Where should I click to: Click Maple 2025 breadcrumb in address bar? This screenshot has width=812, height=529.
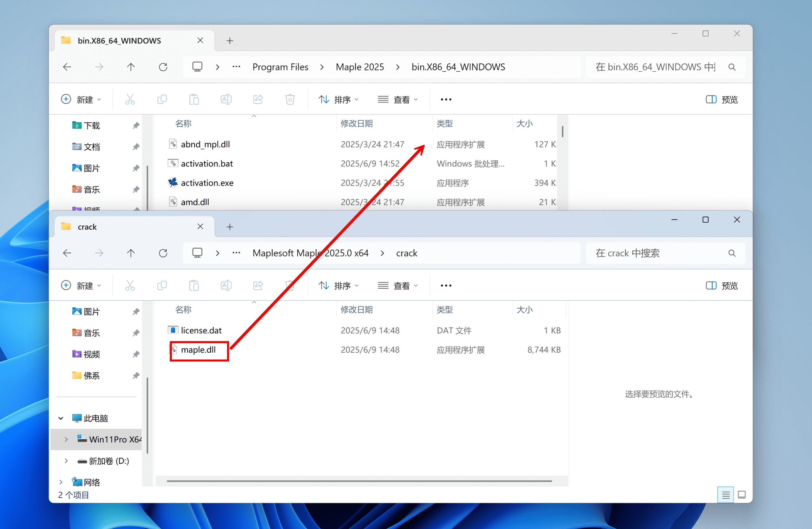[x=360, y=67]
